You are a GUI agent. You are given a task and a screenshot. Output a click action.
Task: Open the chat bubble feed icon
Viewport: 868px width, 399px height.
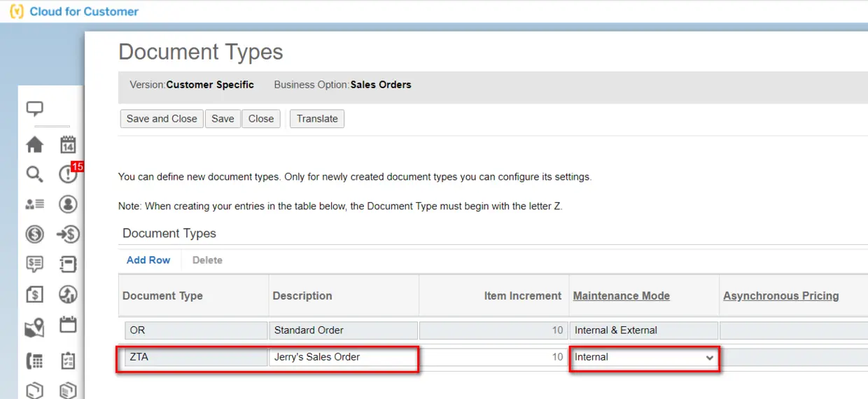click(x=34, y=108)
